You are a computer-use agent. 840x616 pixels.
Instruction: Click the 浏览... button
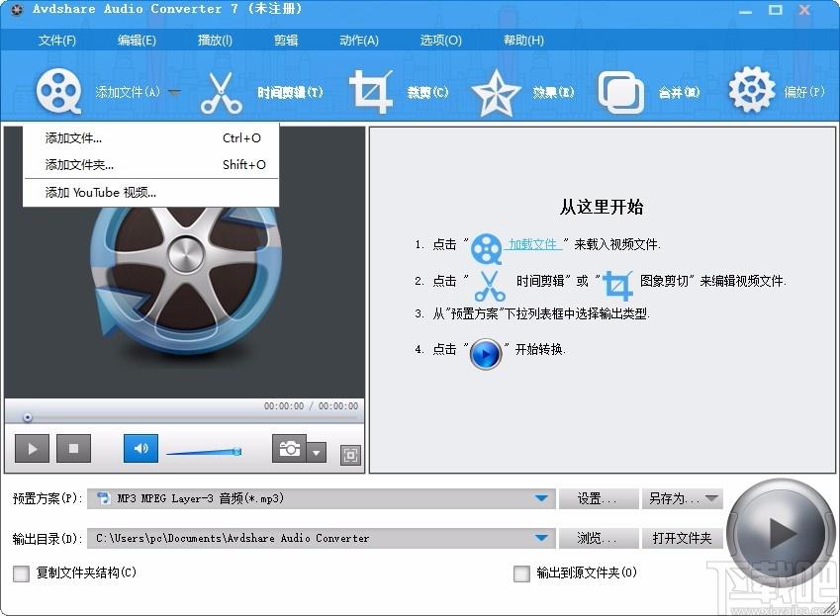pos(599,538)
